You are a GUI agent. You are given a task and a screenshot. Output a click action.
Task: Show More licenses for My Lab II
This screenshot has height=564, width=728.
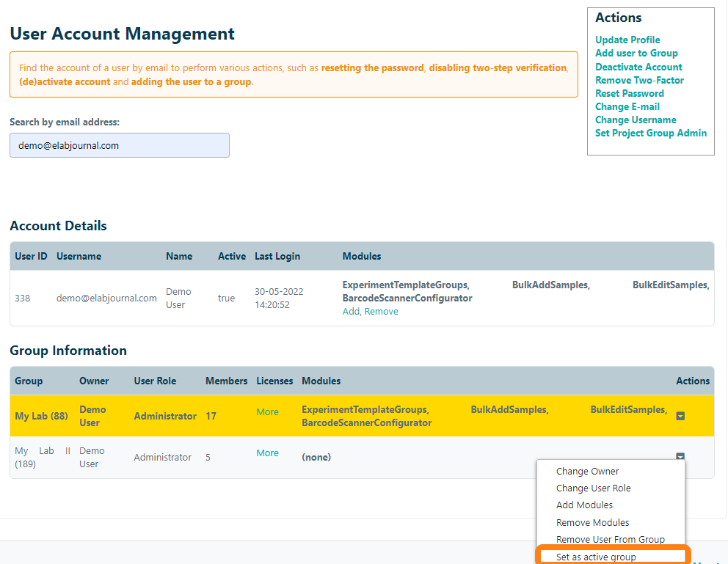(267, 453)
